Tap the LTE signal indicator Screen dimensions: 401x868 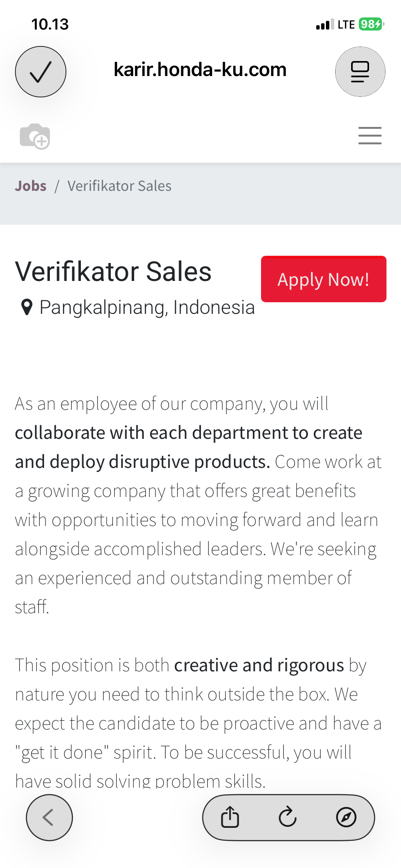tap(346, 25)
